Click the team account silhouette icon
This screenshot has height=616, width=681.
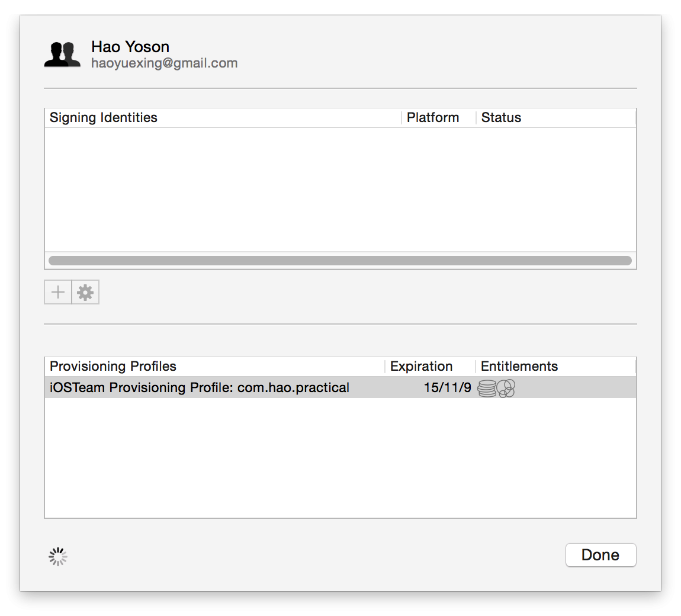63,54
